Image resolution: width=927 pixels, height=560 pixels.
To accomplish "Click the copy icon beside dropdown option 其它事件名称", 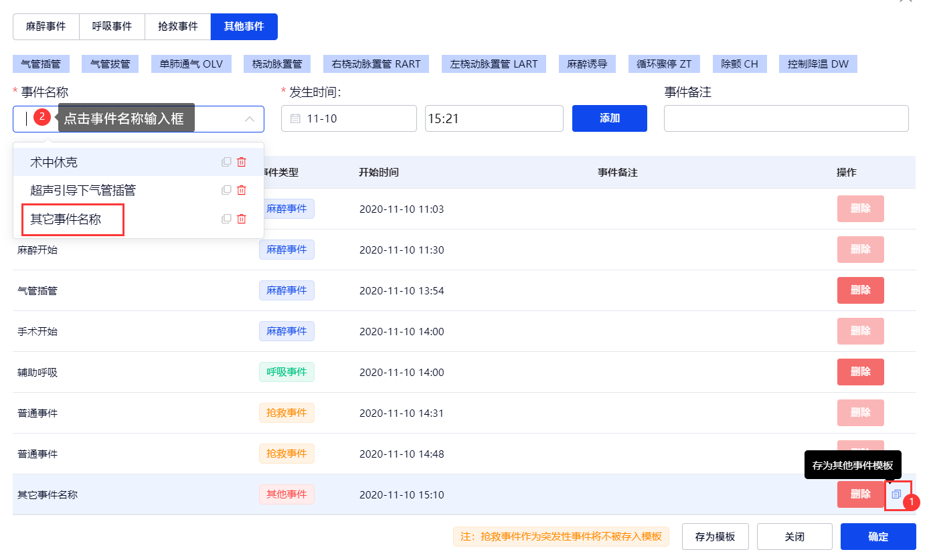I will point(226,219).
